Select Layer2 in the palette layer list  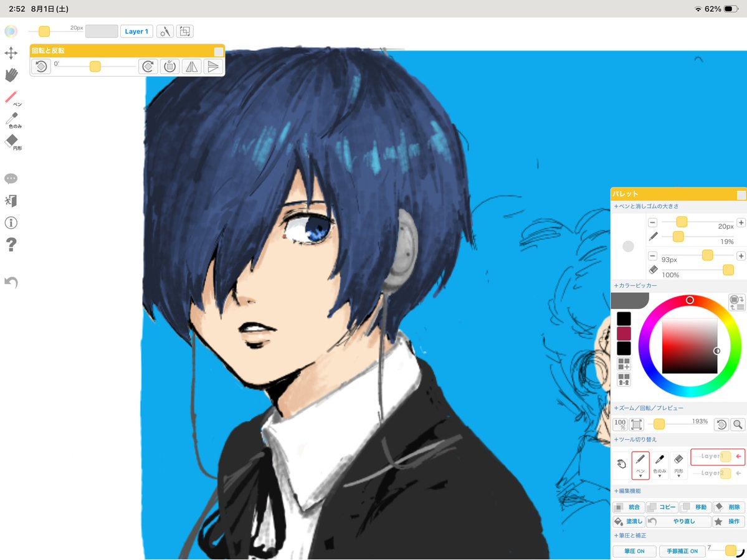(718, 473)
